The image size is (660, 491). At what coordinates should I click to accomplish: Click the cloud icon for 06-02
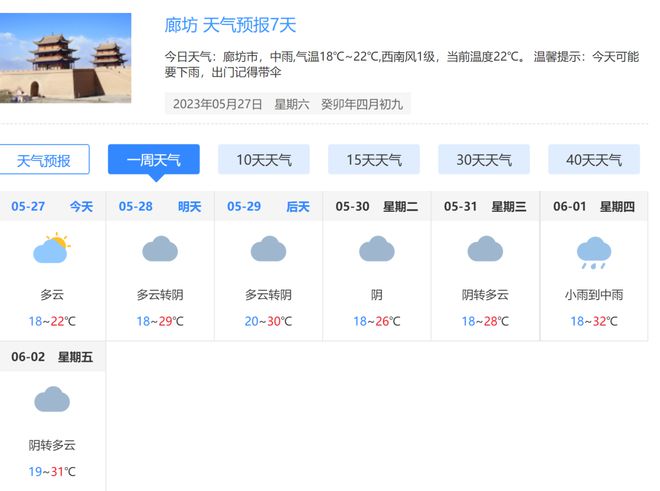tap(52, 399)
